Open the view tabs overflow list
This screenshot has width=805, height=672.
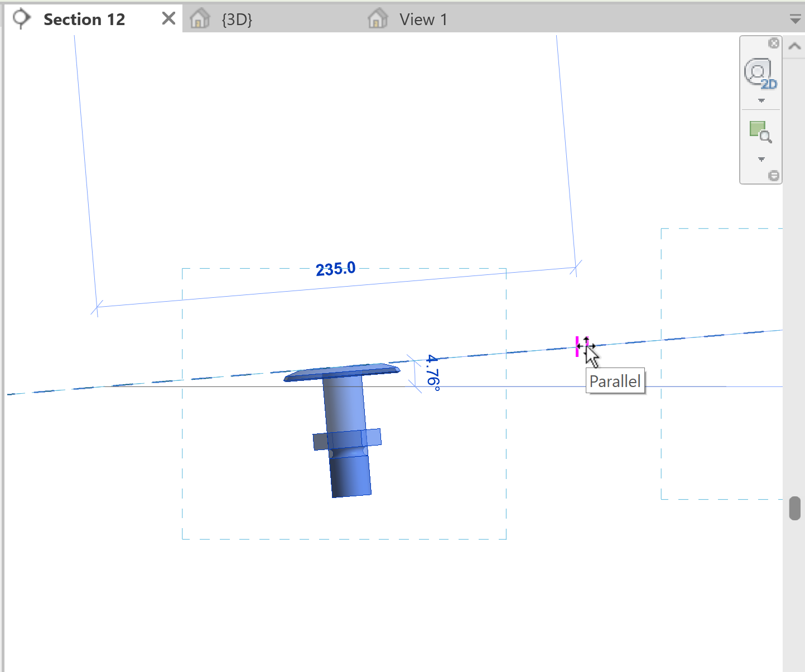[796, 20]
